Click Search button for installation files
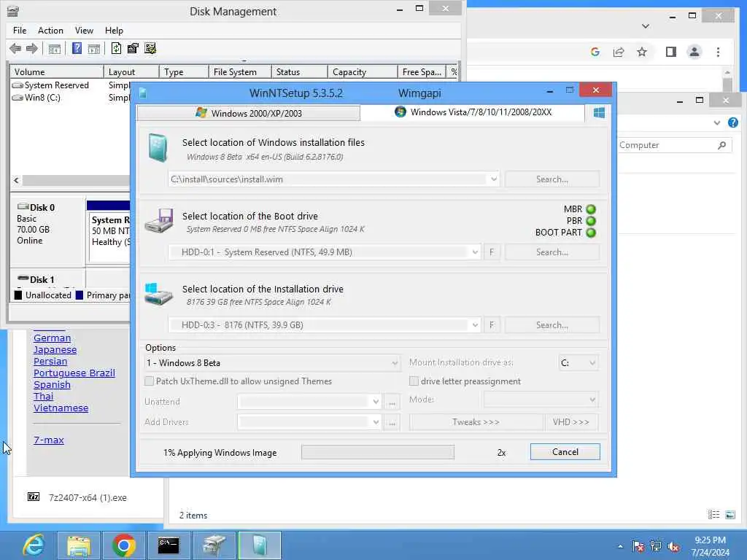Screen dimensions: 747x560 (x=552, y=179)
